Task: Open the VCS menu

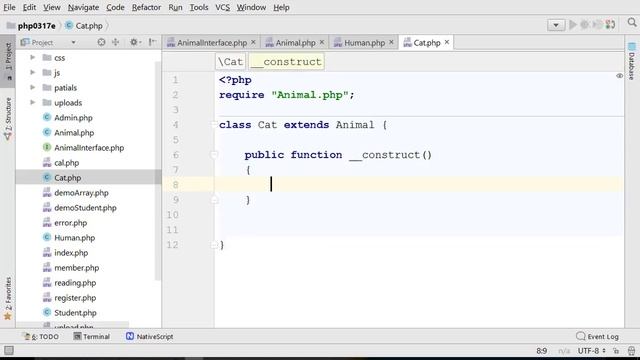Action: [222, 7]
